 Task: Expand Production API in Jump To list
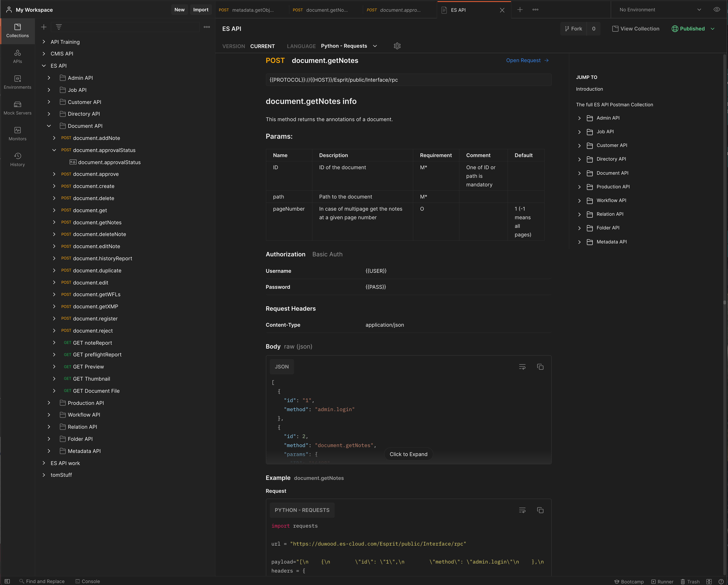click(x=579, y=187)
